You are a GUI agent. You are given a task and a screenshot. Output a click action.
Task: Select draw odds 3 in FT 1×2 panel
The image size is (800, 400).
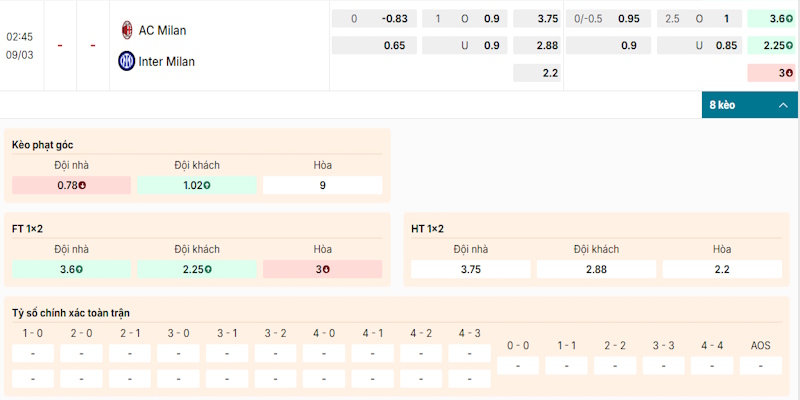pos(322,269)
